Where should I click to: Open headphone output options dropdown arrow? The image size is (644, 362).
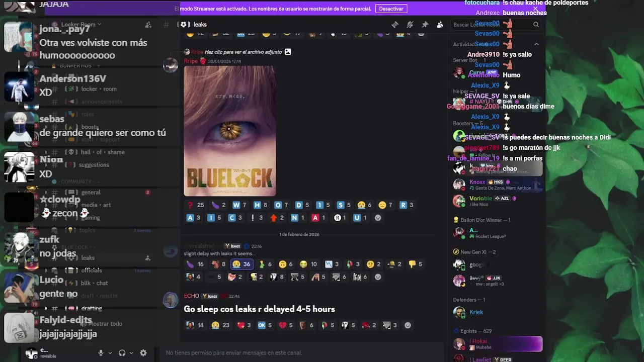pos(131,353)
